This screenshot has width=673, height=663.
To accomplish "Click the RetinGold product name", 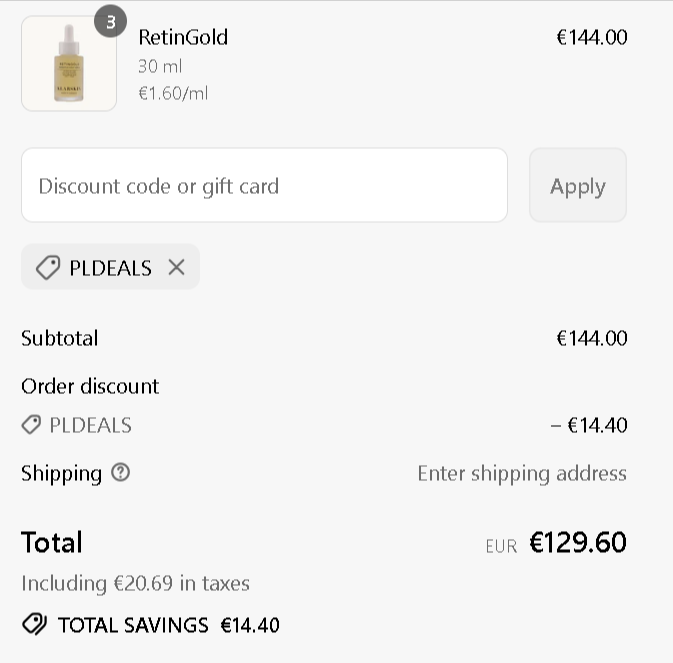I will pyautogui.click(x=183, y=38).
